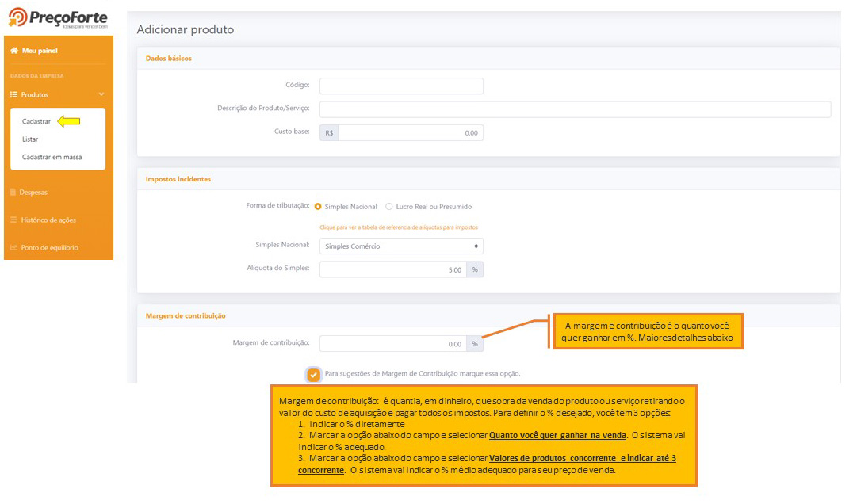This screenshot has width=857, height=504.
Task: Open the Simples Comércio dropdown
Action: [x=401, y=246]
